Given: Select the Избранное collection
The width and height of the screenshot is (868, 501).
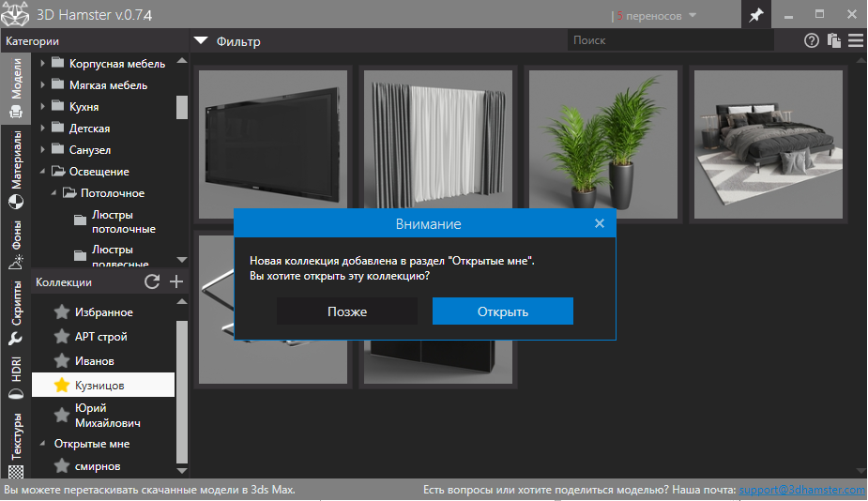Looking at the screenshot, I should tap(103, 312).
